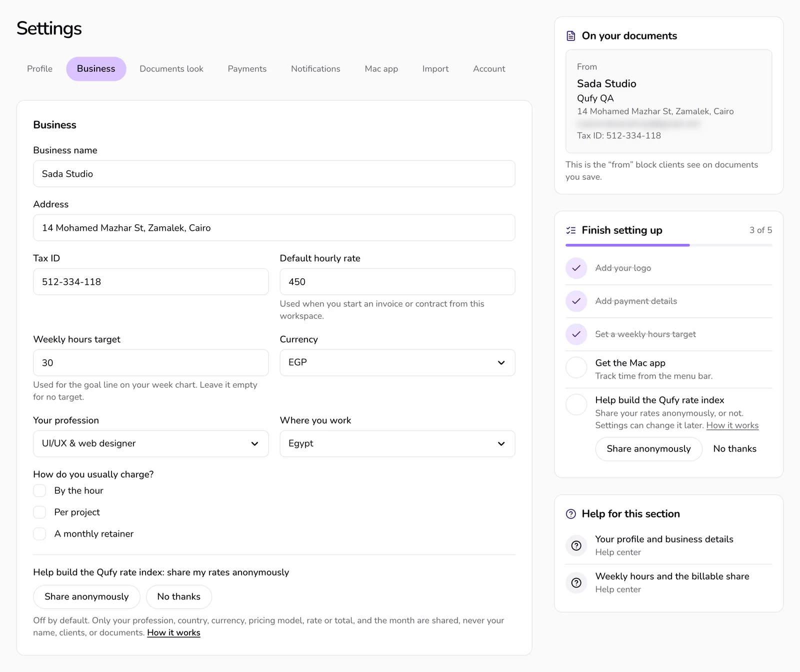
Task: Check the Per project option
Action: 39,512
